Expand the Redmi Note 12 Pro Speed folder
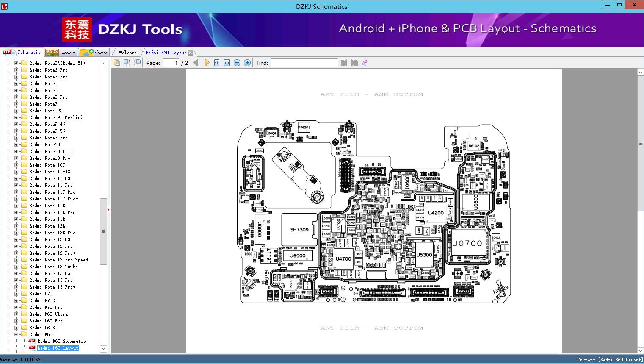 (17, 260)
